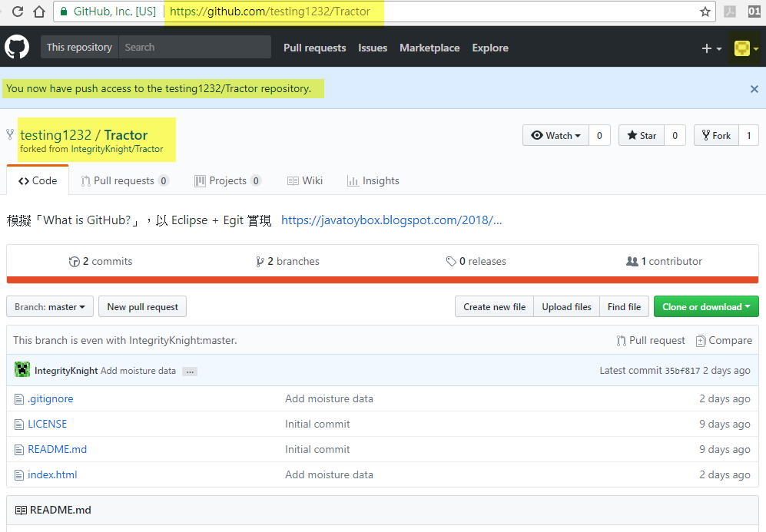View the repository contributors

pyautogui.click(x=664, y=261)
